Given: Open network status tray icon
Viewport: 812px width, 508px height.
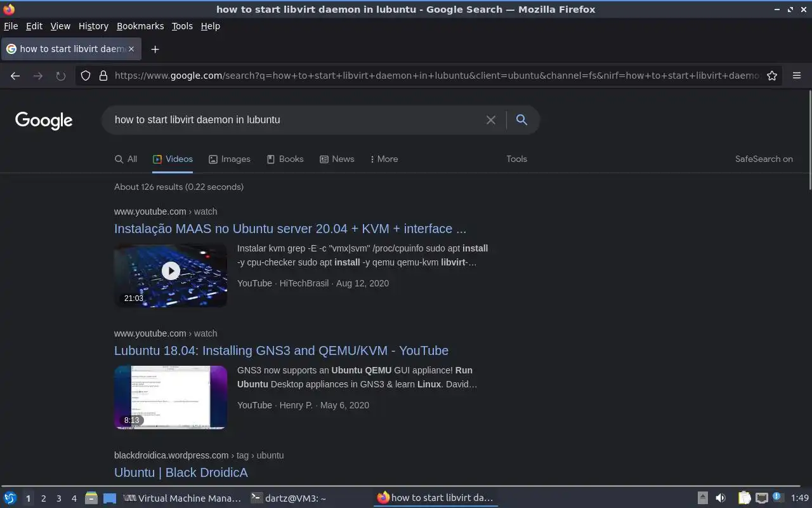Looking at the screenshot, I should (x=762, y=498).
